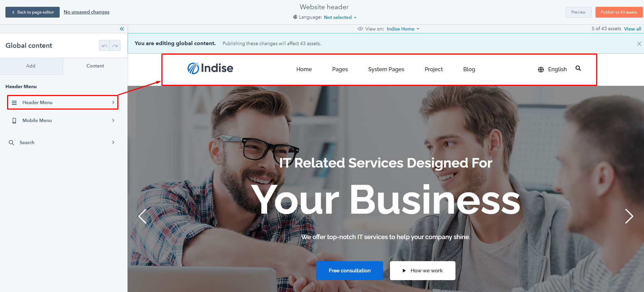Click the globe icon beside English
644x292 pixels.
541,70
